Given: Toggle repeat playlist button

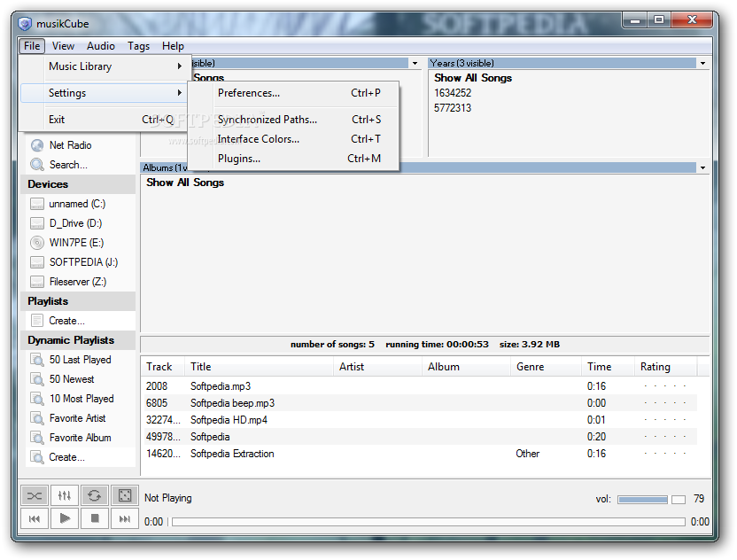Looking at the screenshot, I should pos(95,495).
